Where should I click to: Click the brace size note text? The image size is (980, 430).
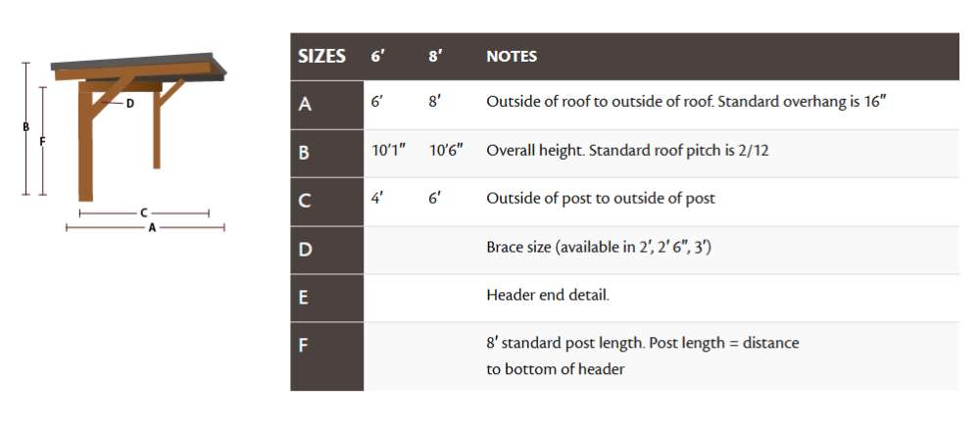598,247
